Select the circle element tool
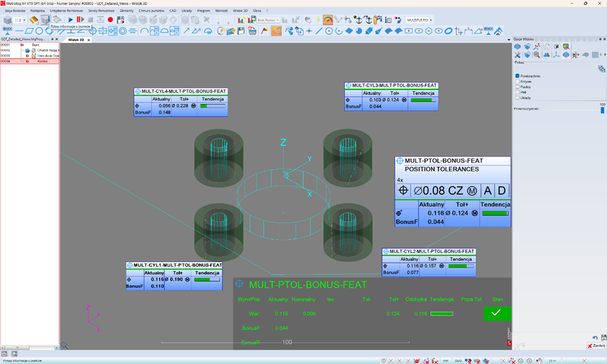 [39, 31]
